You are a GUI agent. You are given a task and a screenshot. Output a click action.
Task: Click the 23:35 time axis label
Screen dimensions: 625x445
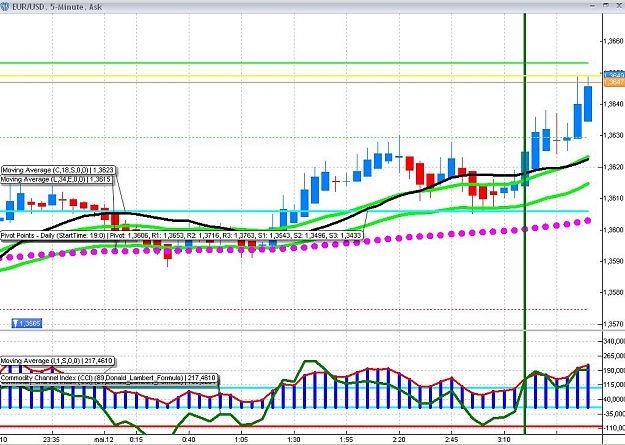coord(51,439)
